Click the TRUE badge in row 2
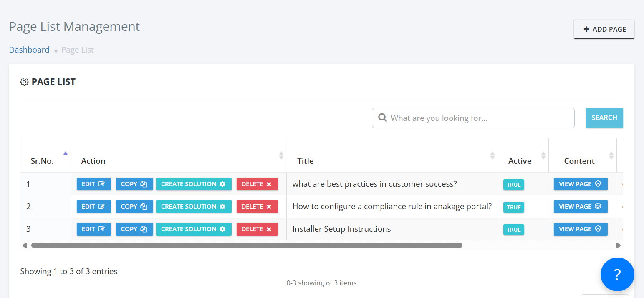644x298 pixels. [514, 207]
